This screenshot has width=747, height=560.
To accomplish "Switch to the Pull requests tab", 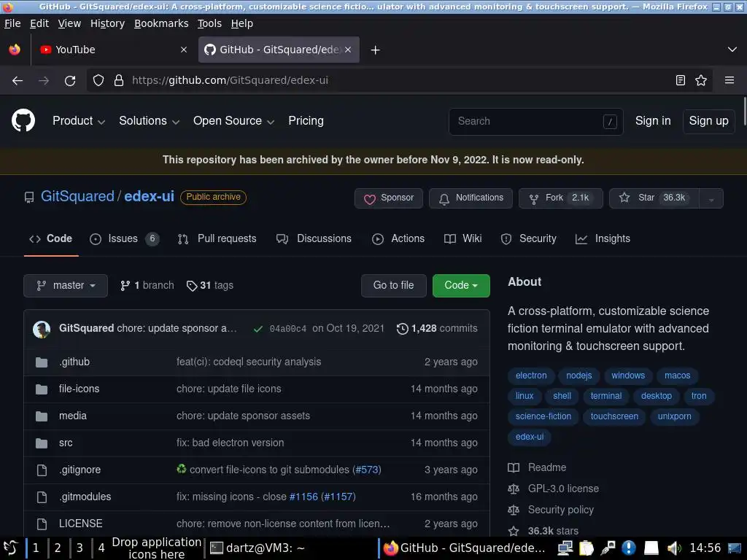I will pos(217,239).
